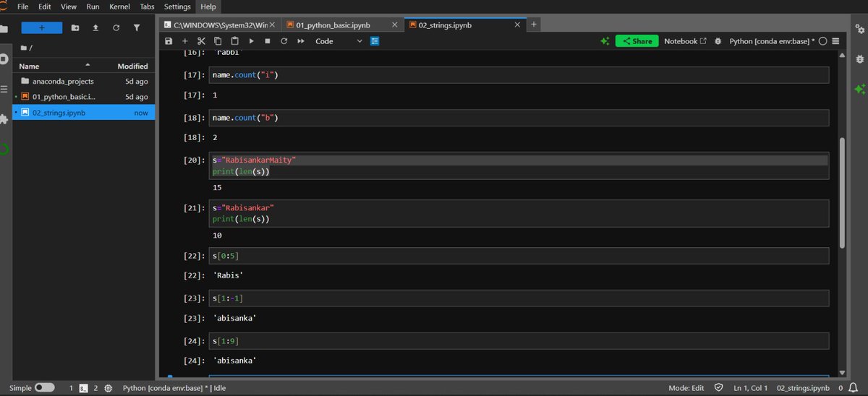Toggle the file filter funnel icon

point(137,27)
